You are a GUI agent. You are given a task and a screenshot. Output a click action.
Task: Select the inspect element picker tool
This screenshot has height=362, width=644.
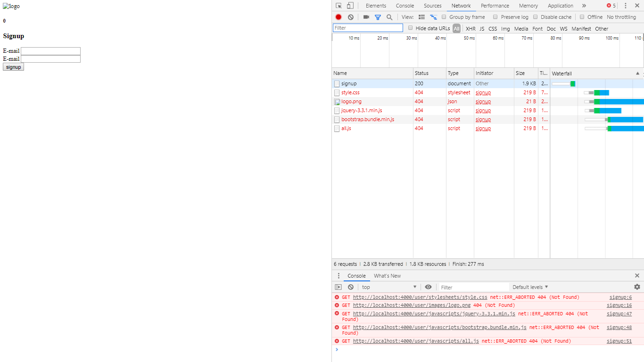pos(338,5)
